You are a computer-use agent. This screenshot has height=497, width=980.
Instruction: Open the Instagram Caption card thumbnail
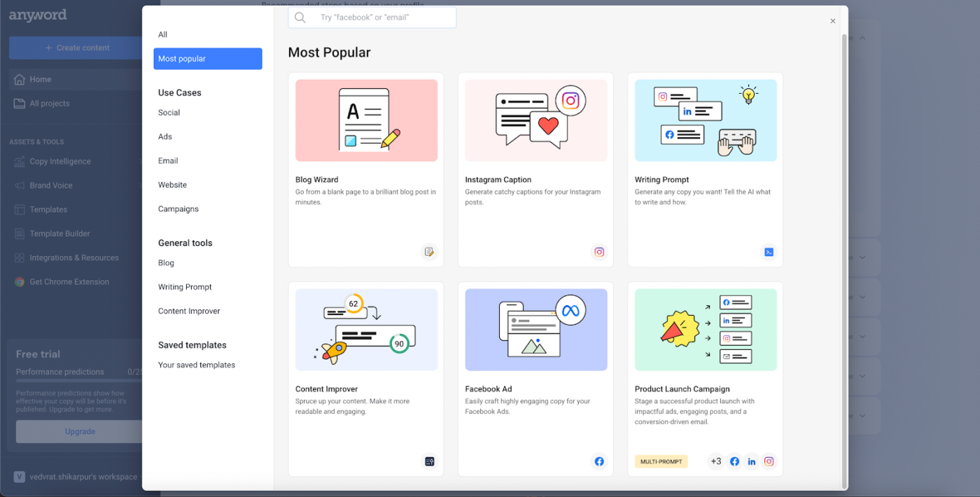[536, 120]
